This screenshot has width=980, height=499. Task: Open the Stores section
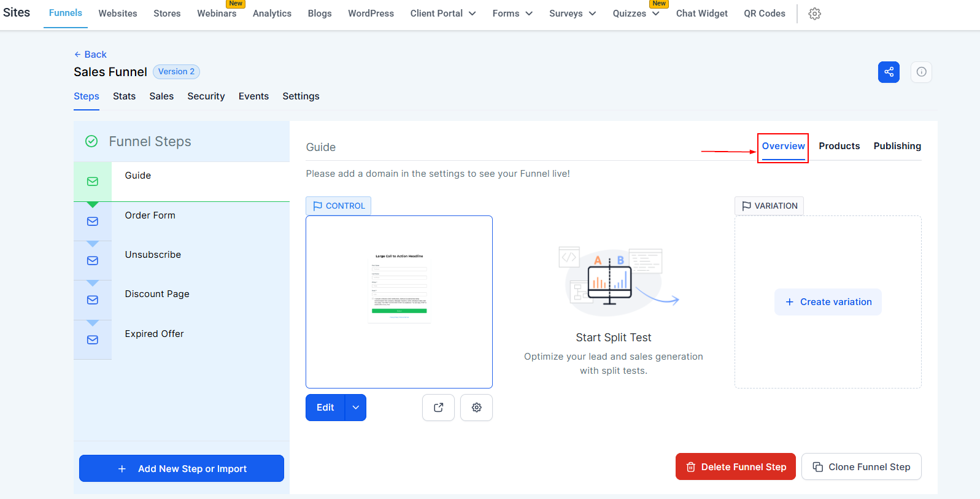[167, 14]
